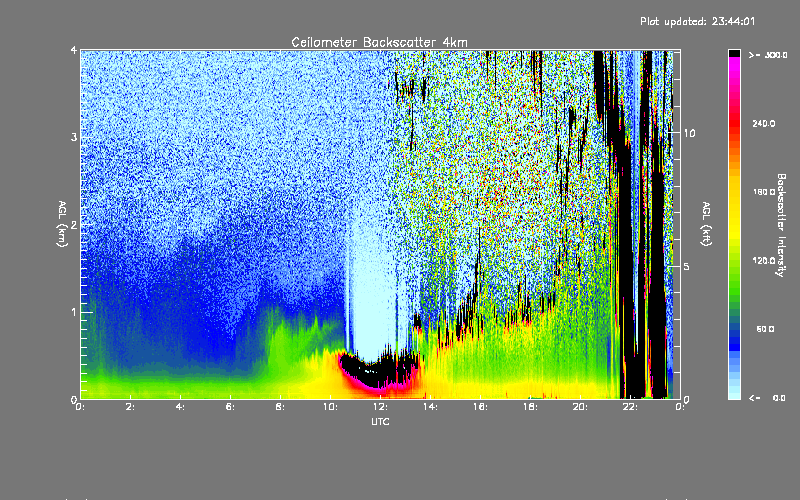The image size is (800, 500).
Task: Select the 'Ceilometer Backscatter 4km' plot title
Action: click(379, 42)
